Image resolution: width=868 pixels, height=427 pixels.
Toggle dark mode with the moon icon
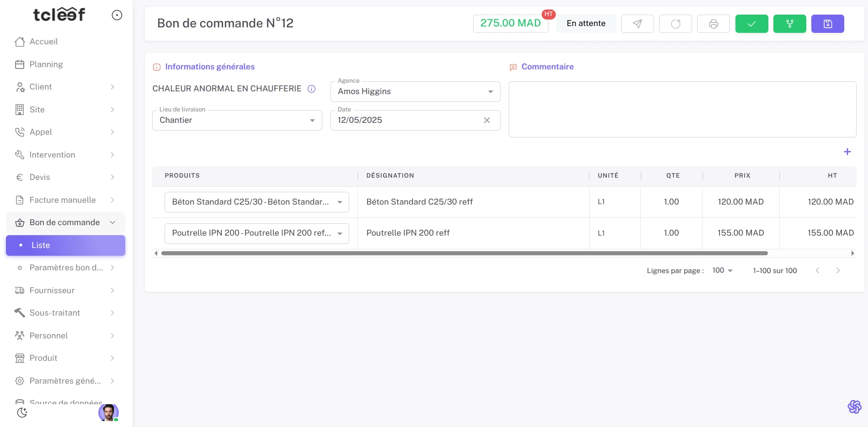[x=22, y=412]
